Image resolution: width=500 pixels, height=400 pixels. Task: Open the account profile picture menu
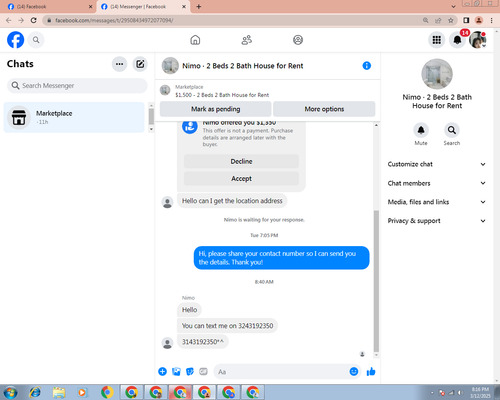[478, 40]
